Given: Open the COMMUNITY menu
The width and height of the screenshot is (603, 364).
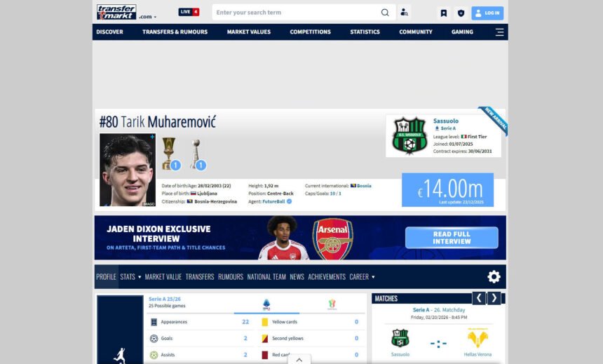Looking at the screenshot, I should pyautogui.click(x=416, y=32).
